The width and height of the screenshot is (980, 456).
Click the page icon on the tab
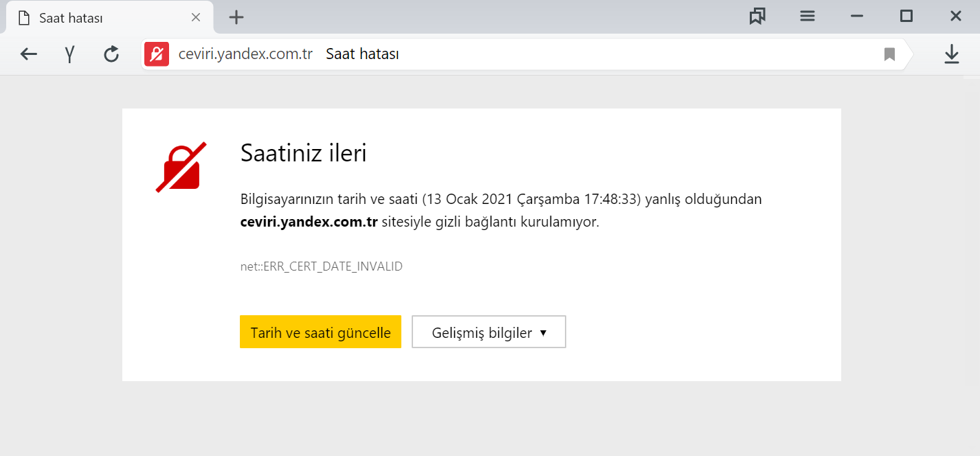(24, 18)
